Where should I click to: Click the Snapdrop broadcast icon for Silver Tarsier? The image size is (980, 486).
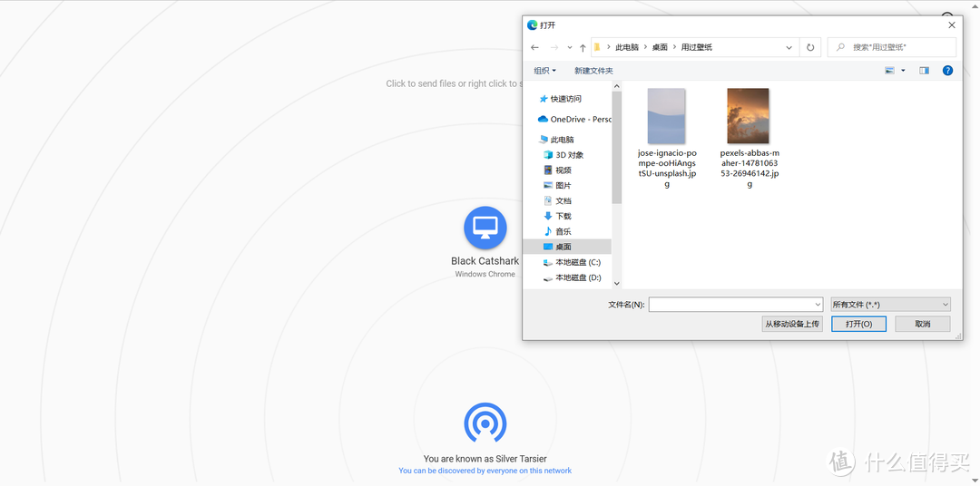click(x=485, y=423)
